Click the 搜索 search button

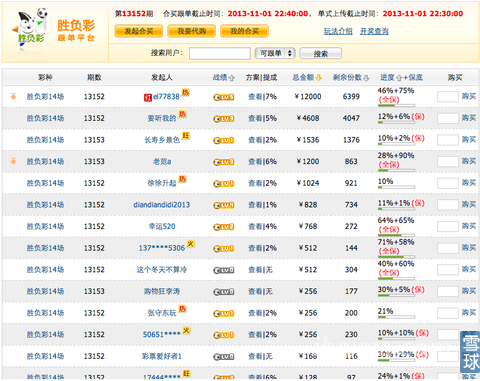321,53
